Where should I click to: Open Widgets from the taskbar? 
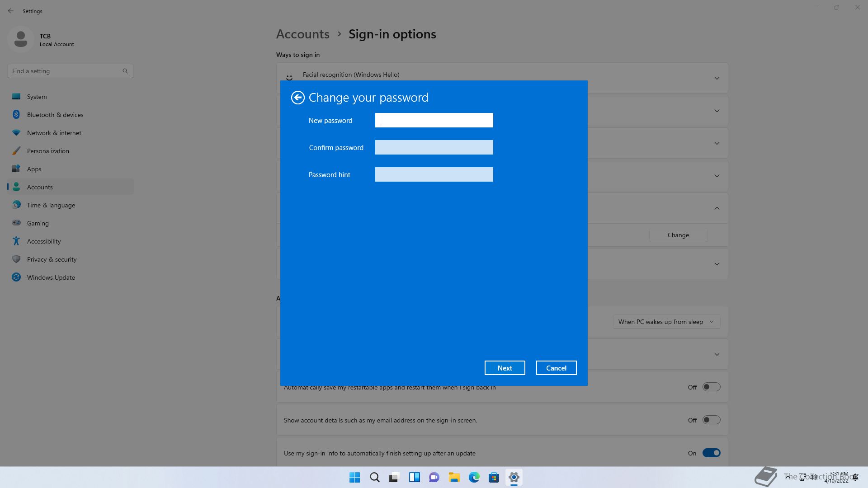coord(414,477)
